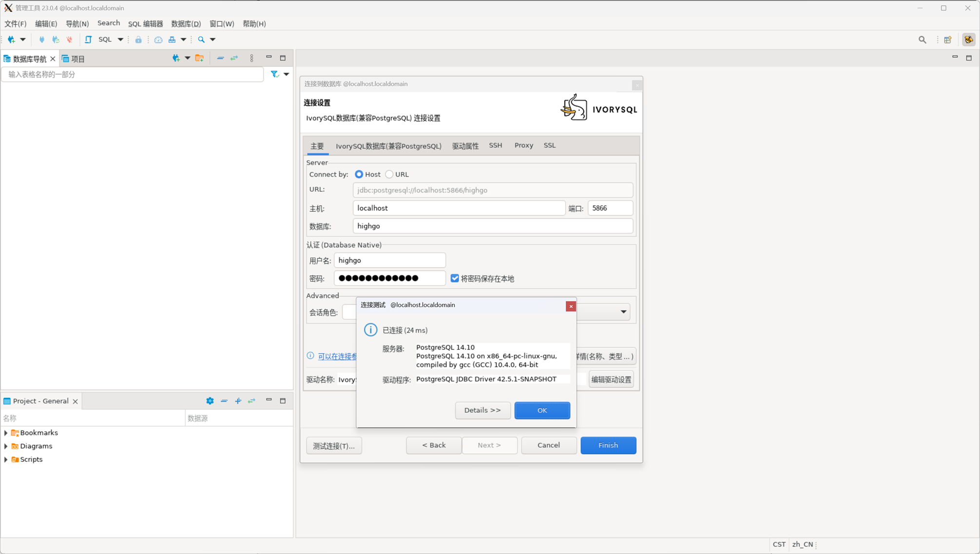Image resolution: width=980 pixels, height=554 pixels.
Task: Expand the Scripts folder in the Project tree
Action: (x=6, y=459)
